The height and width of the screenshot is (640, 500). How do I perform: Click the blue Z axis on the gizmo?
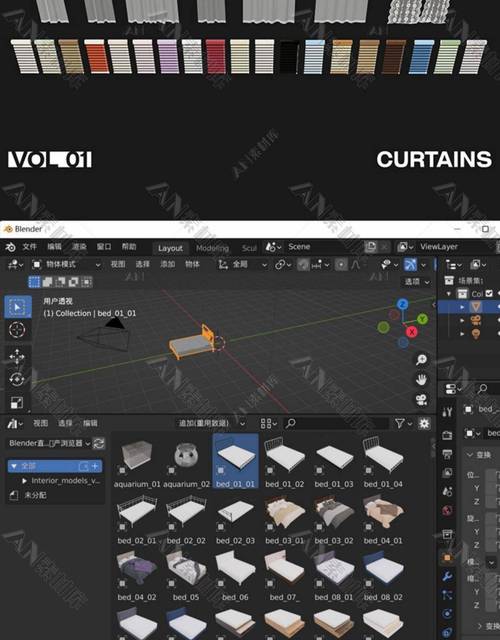click(x=402, y=304)
